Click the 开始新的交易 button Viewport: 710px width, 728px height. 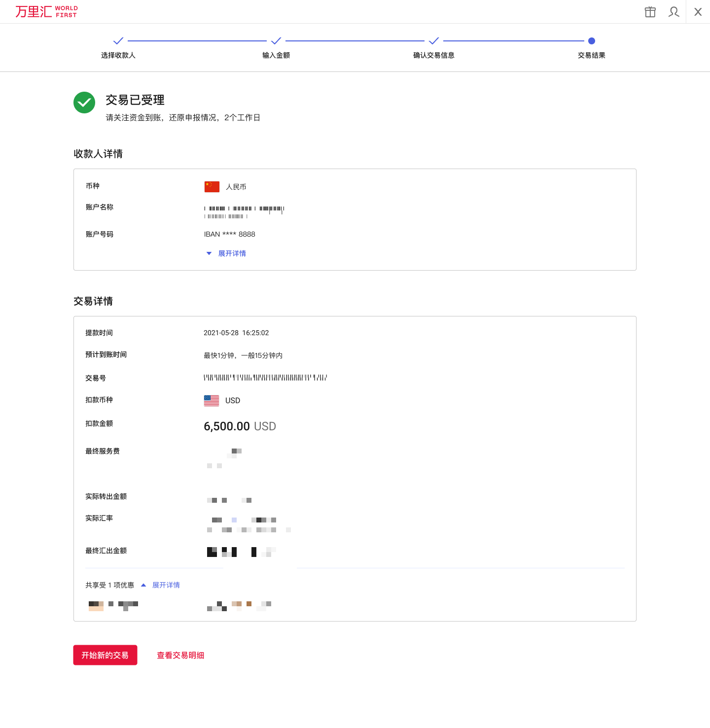pos(105,655)
